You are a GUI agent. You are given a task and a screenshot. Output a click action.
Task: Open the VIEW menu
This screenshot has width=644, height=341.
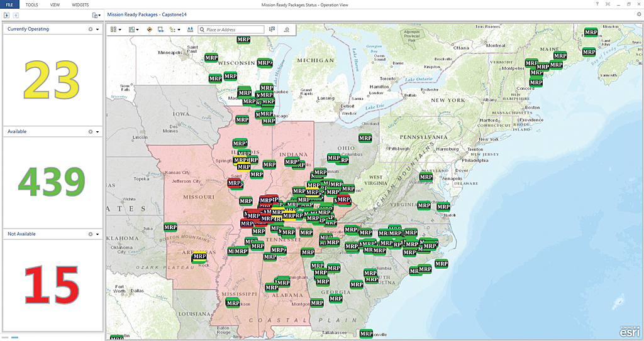point(55,5)
